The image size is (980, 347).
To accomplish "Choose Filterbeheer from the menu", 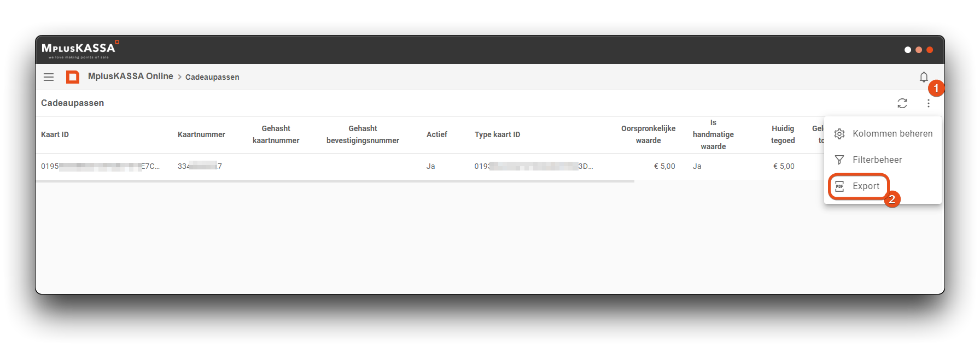I will tap(877, 160).
